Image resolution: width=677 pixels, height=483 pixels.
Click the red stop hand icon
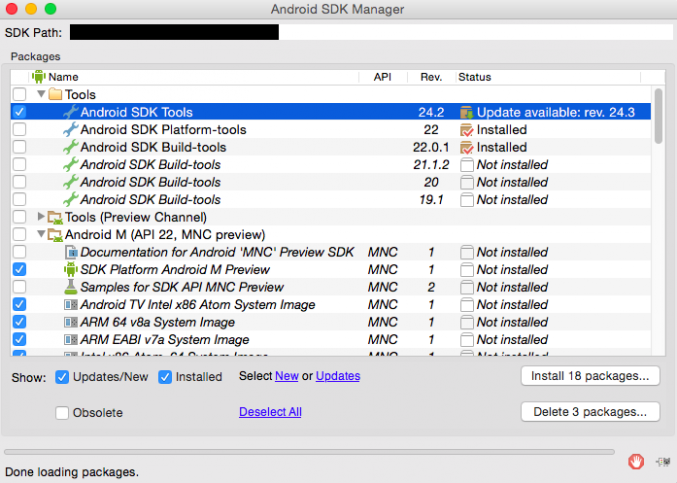(636, 461)
